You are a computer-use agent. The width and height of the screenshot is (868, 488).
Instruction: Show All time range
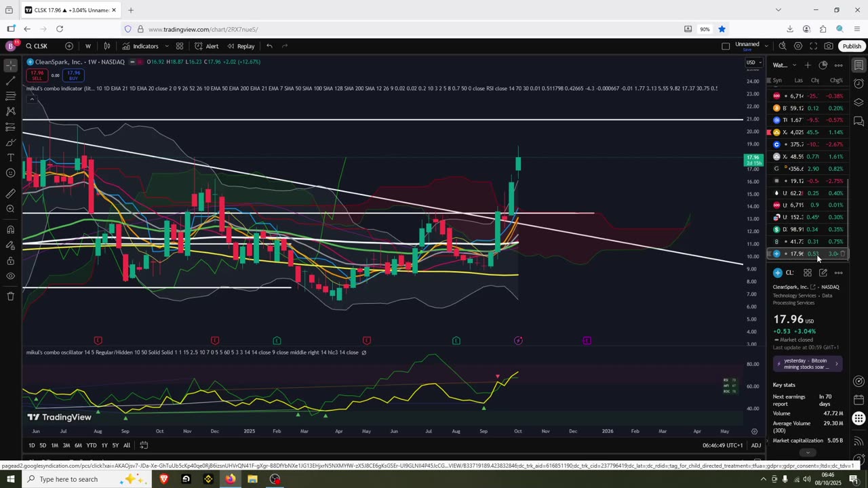tap(127, 445)
